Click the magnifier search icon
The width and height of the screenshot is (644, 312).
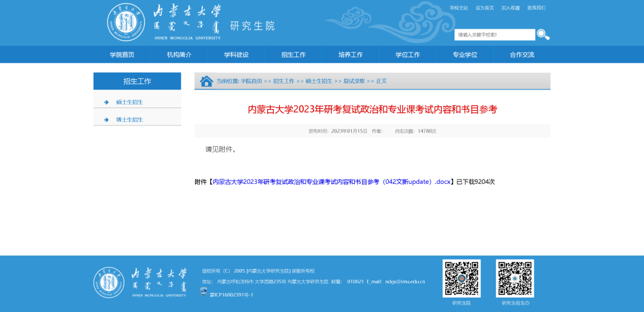coord(543,35)
